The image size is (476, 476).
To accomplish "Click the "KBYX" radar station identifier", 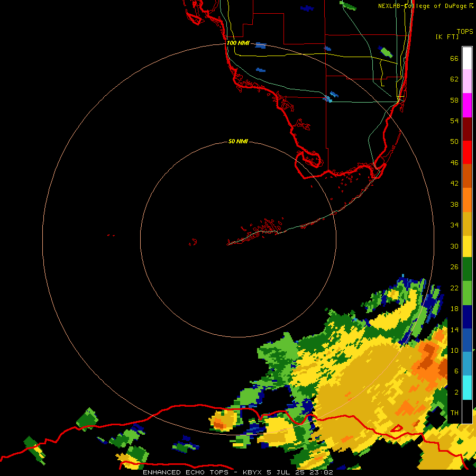I will (252, 472).
